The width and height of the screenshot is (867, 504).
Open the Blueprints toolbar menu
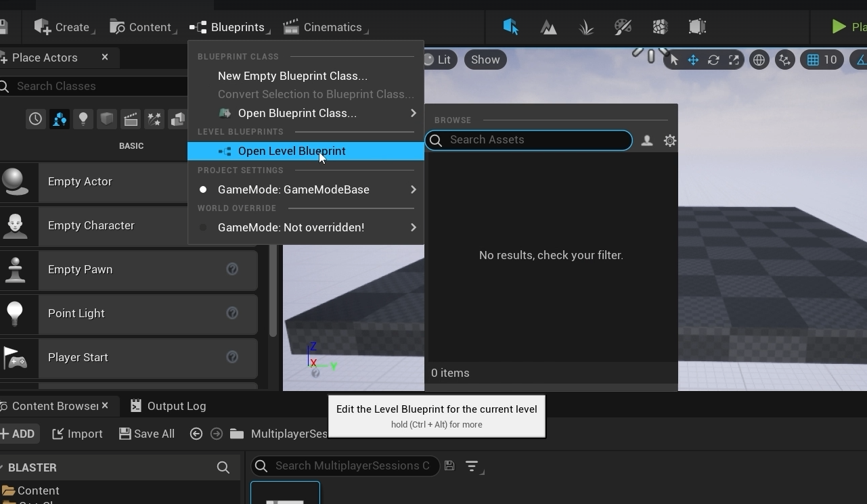click(229, 27)
